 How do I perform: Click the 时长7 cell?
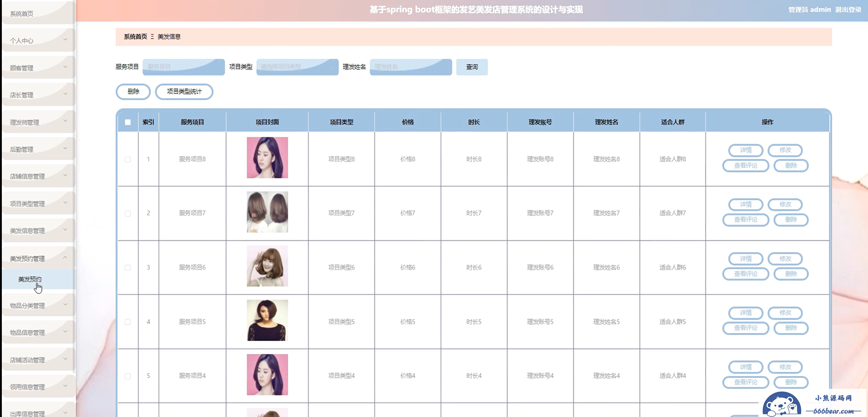pyautogui.click(x=474, y=213)
